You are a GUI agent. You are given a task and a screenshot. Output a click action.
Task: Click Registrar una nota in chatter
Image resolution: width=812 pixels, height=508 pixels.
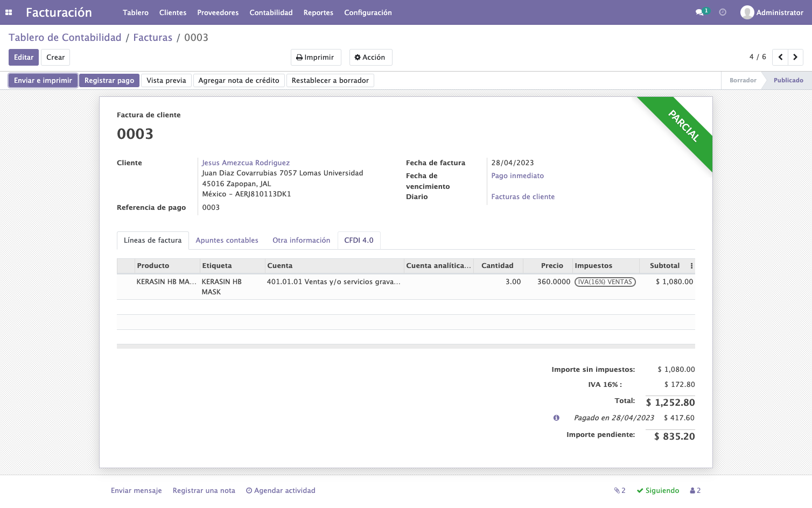(204, 490)
